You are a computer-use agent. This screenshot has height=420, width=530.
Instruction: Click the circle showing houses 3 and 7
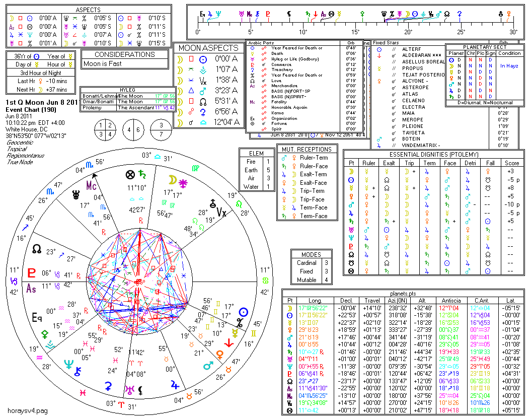coord(161,129)
